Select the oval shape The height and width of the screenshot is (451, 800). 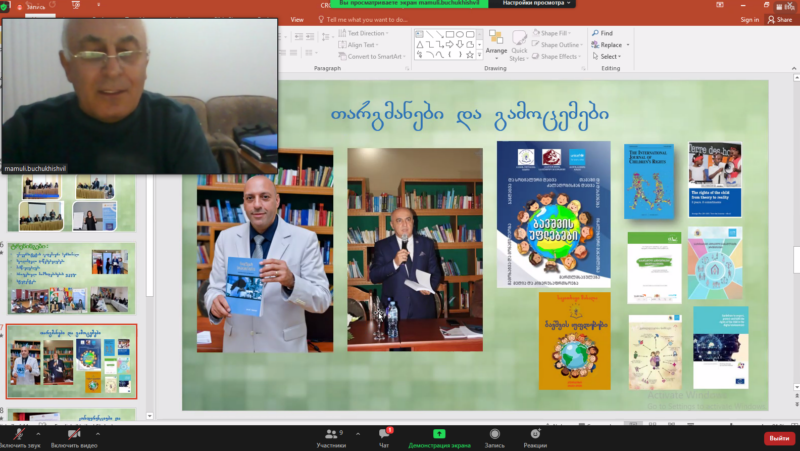(x=460, y=34)
